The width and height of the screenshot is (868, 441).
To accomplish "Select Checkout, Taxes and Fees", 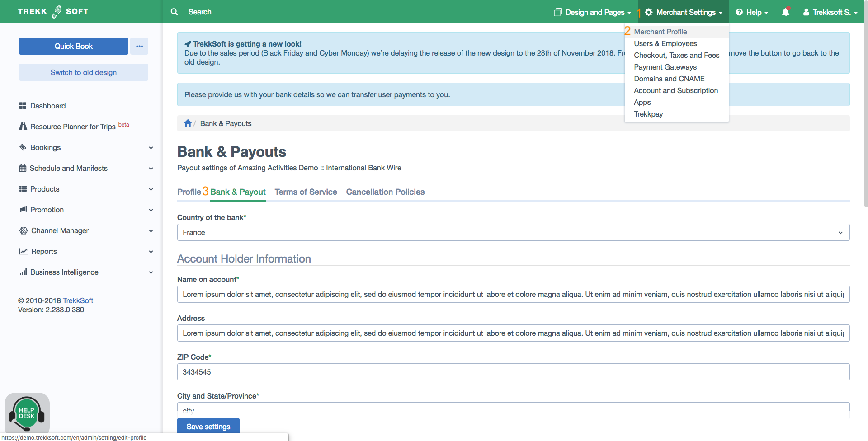I will point(677,55).
